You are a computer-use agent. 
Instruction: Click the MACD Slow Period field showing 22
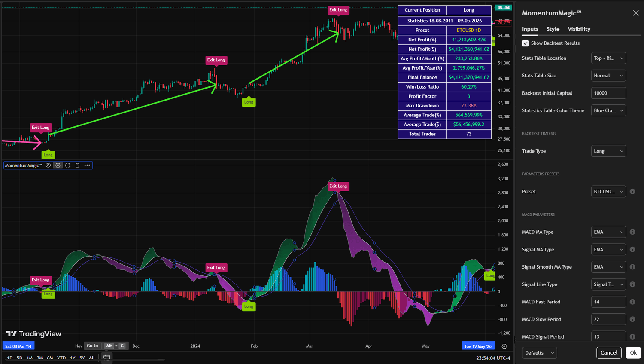[608, 319]
